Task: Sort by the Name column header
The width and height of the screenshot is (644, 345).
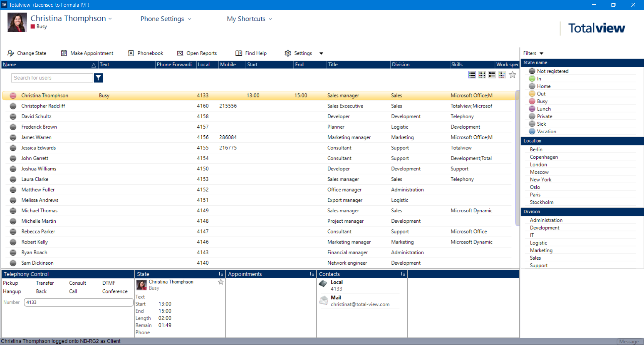Action: (x=49, y=65)
